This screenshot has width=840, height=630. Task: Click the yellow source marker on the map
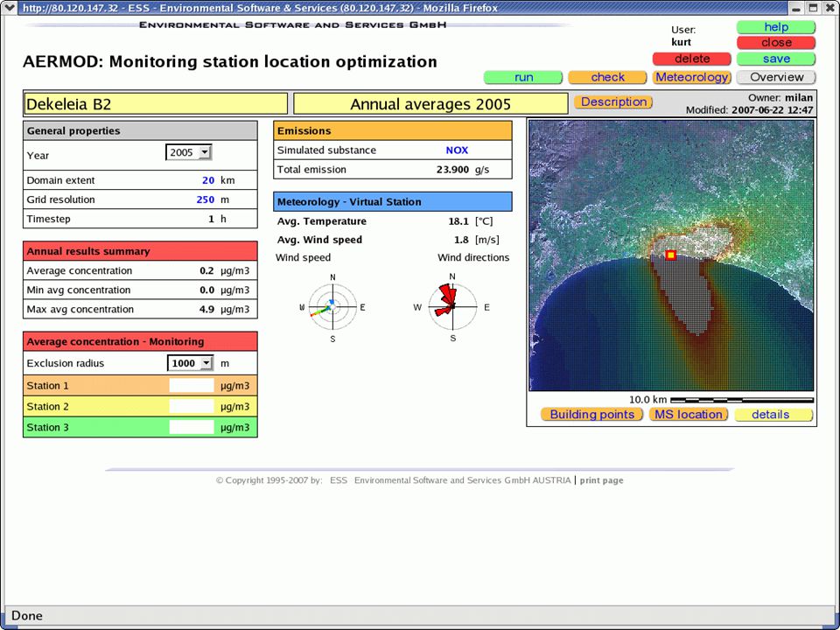670,255
